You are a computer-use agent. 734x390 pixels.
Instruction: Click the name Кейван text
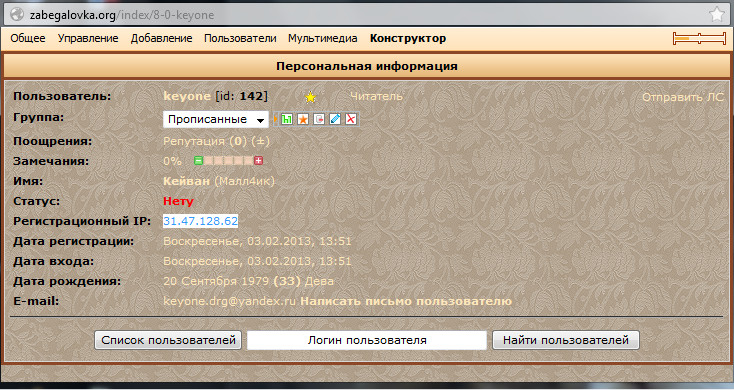pyautogui.click(x=186, y=181)
